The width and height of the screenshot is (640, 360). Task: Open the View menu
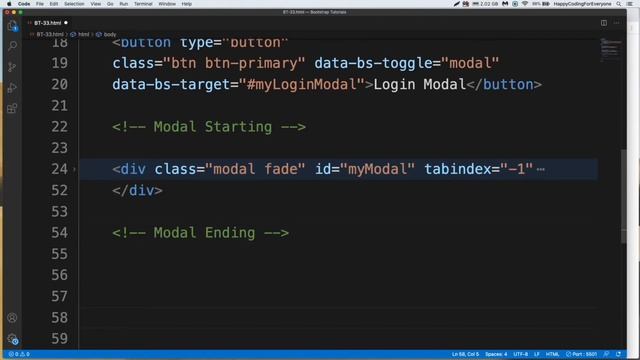click(96, 4)
